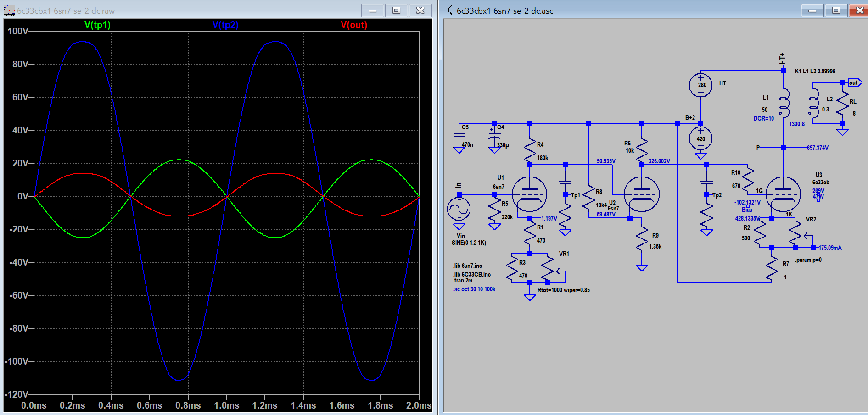Click the 1.0ms label on time axis
This screenshot has height=415, width=868.
coord(227,405)
